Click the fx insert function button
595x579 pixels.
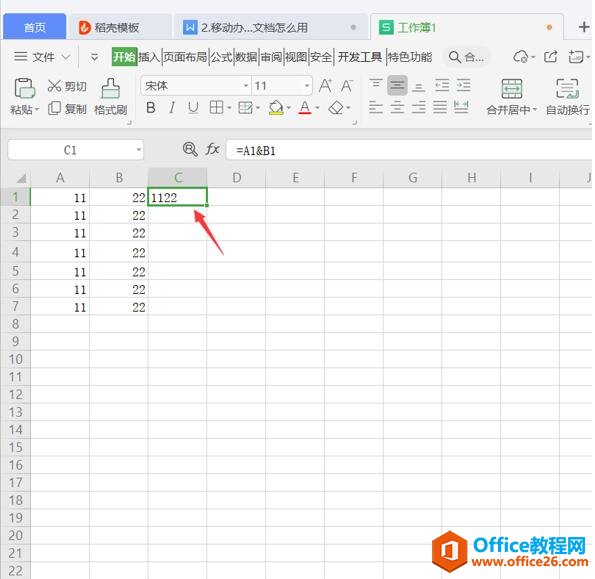[x=212, y=149]
